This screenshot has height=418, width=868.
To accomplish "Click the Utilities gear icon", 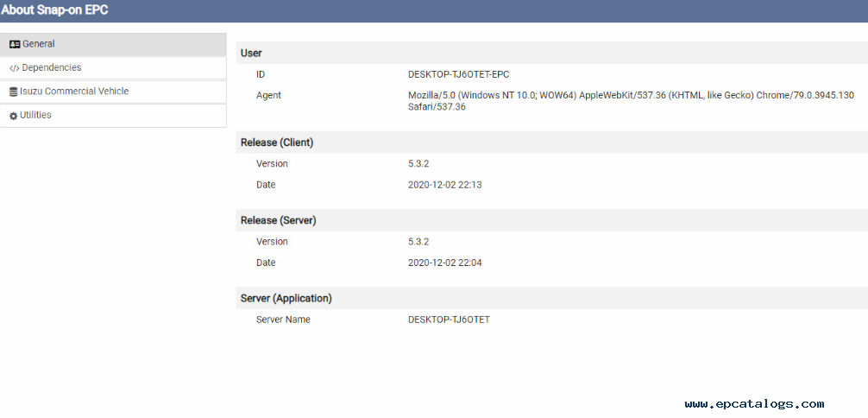I will 13,116.
